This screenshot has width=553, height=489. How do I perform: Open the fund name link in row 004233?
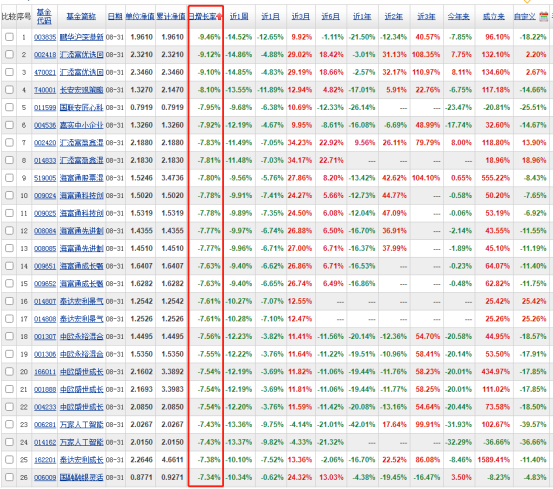point(81,407)
